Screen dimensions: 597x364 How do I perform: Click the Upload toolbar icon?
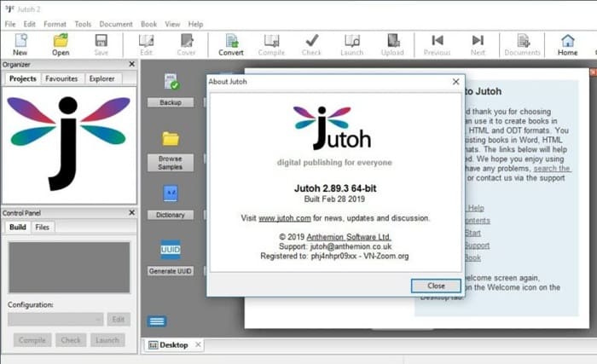392,41
